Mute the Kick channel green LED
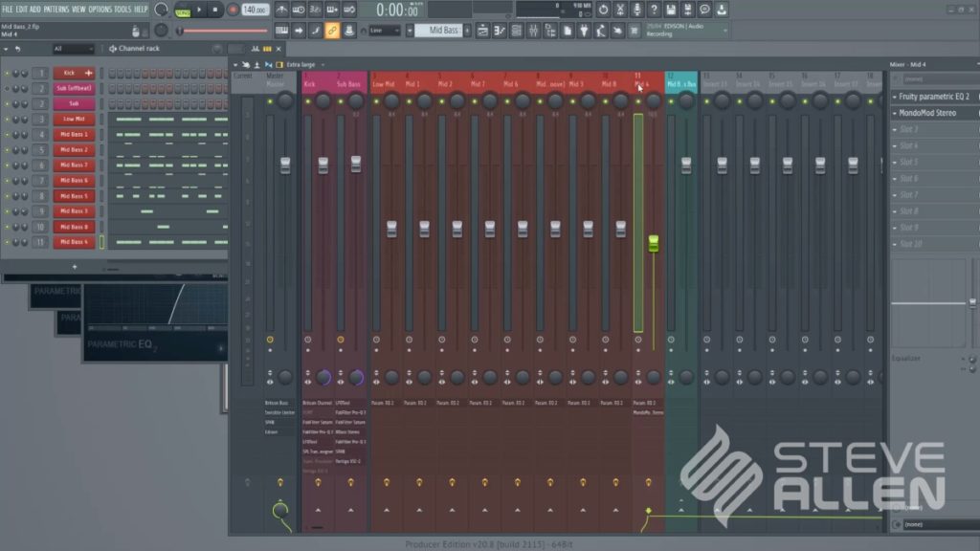The image size is (980, 551). 7,73
